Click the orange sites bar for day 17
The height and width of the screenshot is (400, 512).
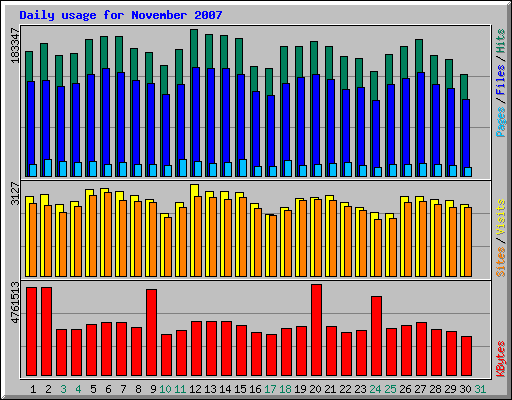pos(273,246)
